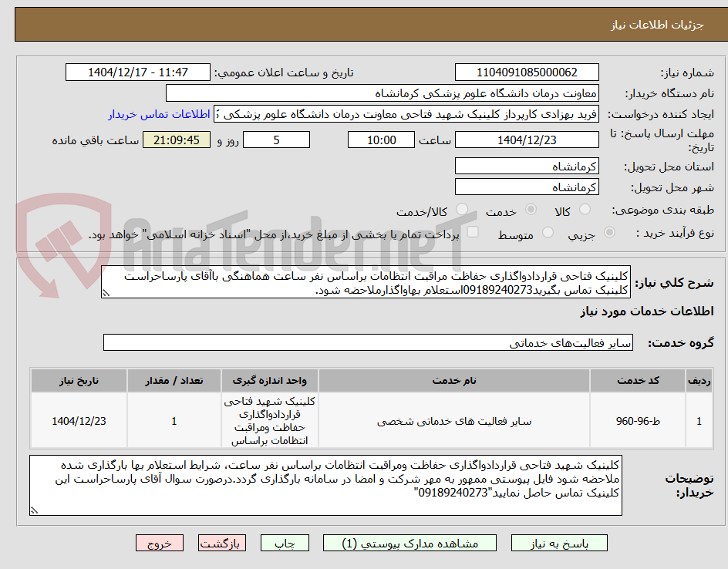728x569 pixels.
Task: Open مشاهده مدارک پیوستی (1) button
Action: (410, 543)
